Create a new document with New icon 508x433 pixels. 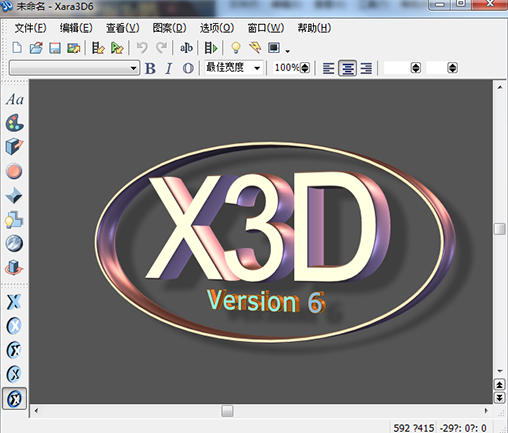pos(17,48)
